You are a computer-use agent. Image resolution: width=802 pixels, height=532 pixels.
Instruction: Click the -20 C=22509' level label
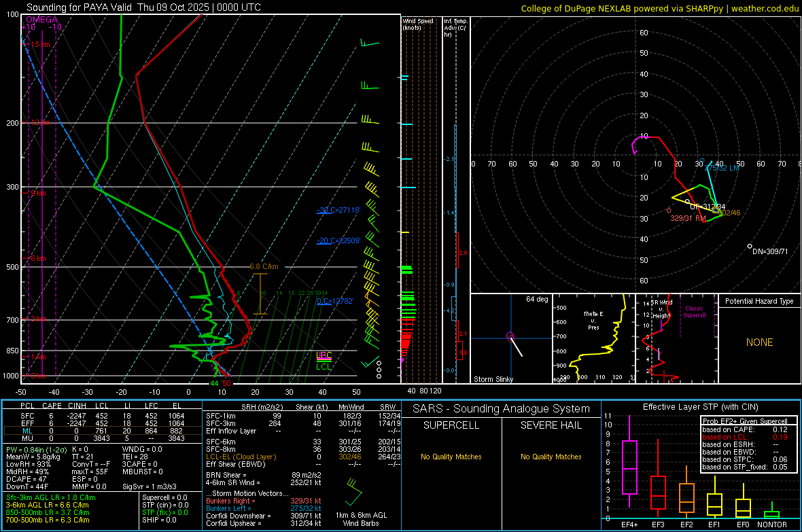338,241
